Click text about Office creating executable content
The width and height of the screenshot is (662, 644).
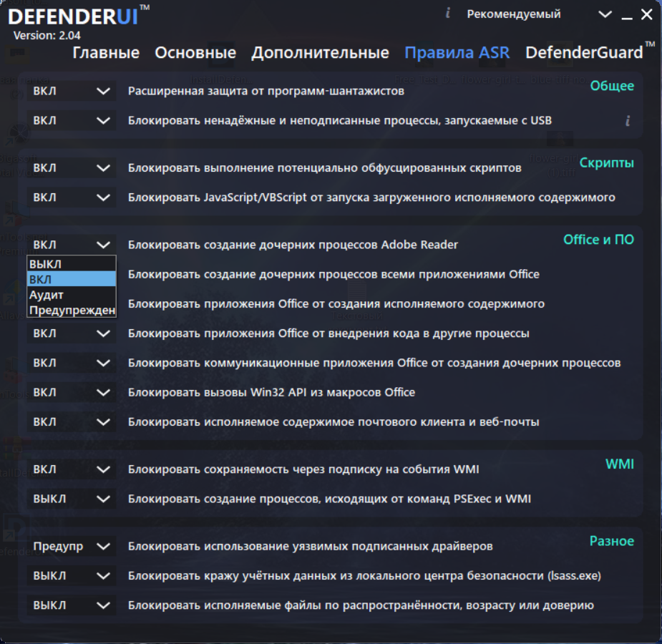tap(336, 304)
